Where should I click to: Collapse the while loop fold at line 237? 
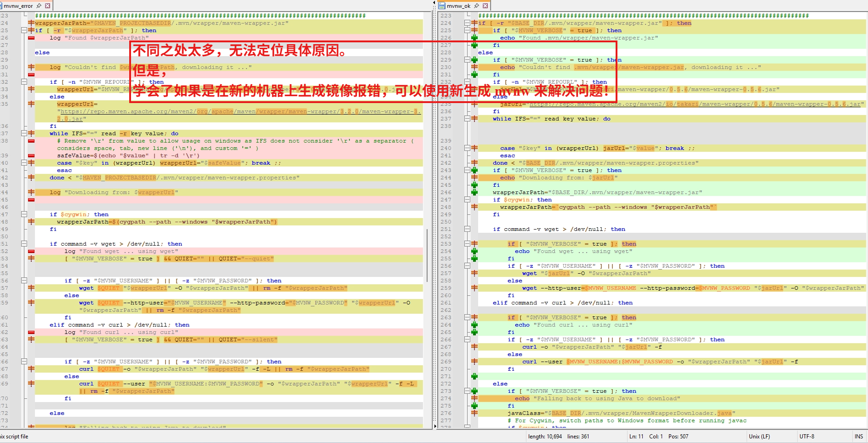[468, 119]
